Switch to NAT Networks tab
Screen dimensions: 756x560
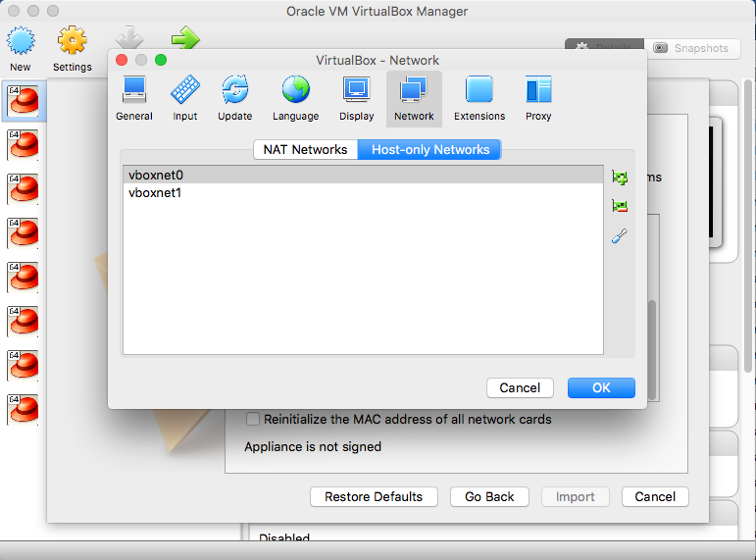[305, 149]
